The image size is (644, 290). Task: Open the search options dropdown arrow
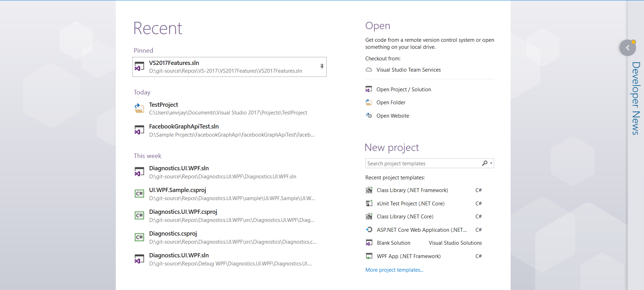tap(491, 163)
